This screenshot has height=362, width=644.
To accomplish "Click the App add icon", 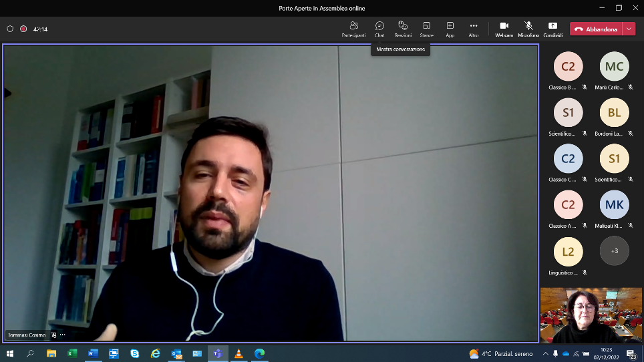I will coord(450,29).
